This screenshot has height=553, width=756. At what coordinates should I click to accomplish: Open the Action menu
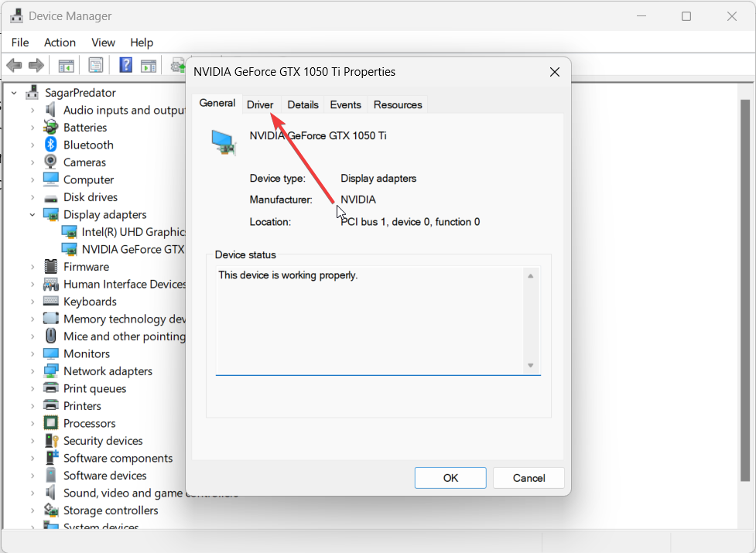[60, 43]
